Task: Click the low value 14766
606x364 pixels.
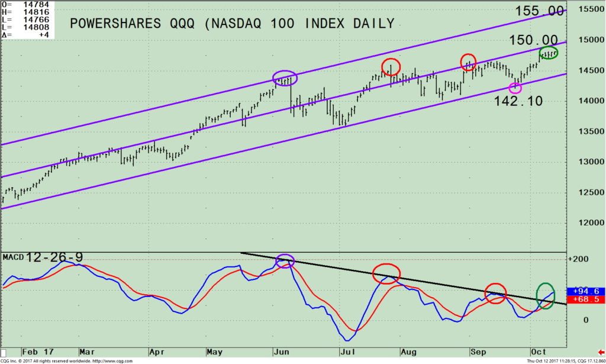Action: tap(36, 20)
